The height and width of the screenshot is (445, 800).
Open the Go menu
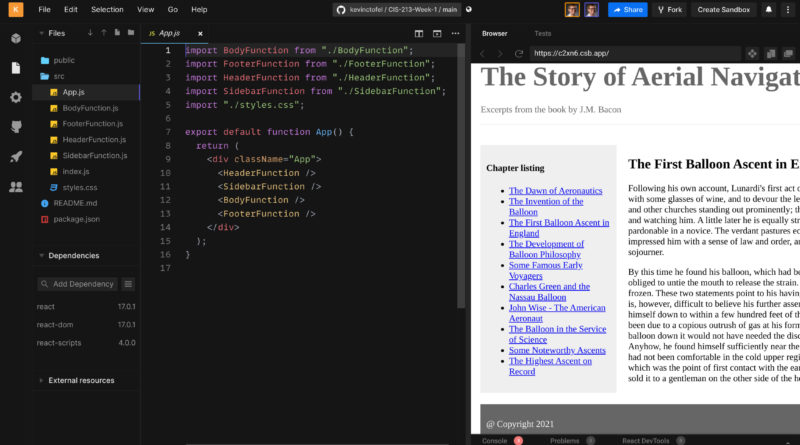(x=173, y=10)
